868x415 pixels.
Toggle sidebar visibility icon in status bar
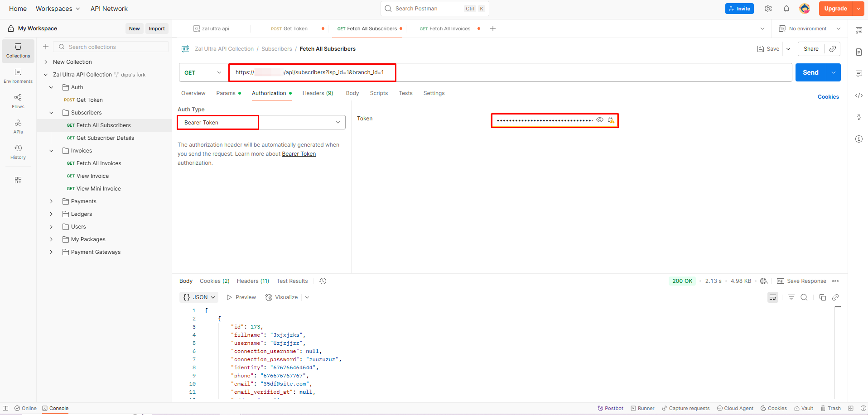(x=5, y=408)
